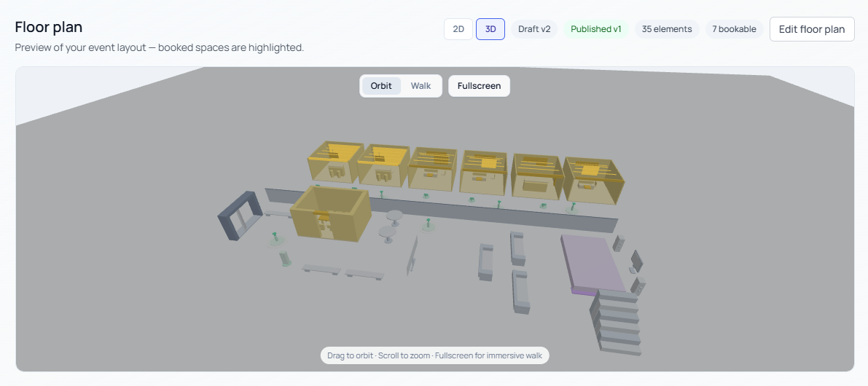The height and width of the screenshot is (386, 868).
Task: Click the Floor plan heading
Action: (49, 26)
